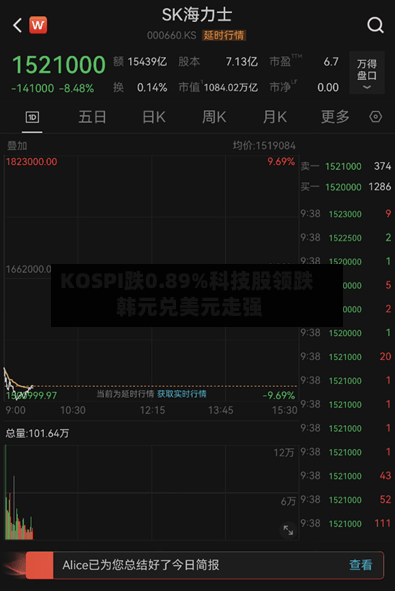Tap the 叠加 overlay button
Screen dimensions: 395x591
tap(17, 146)
